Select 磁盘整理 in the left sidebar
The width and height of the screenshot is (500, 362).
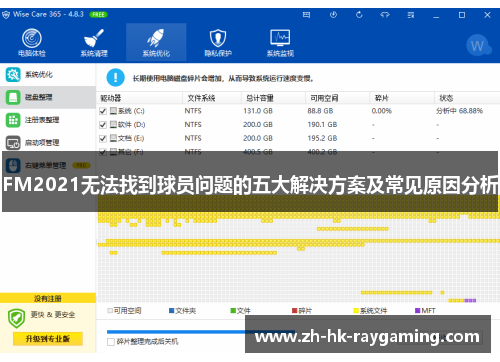click(48, 97)
